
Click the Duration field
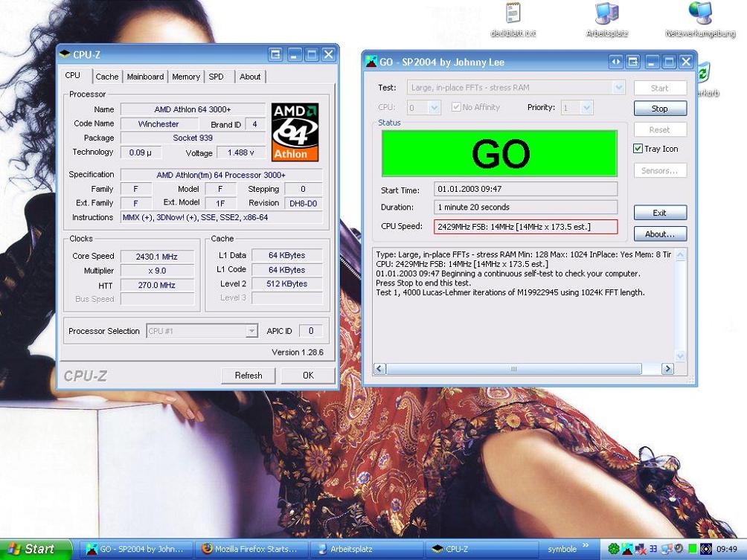(525, 207)
